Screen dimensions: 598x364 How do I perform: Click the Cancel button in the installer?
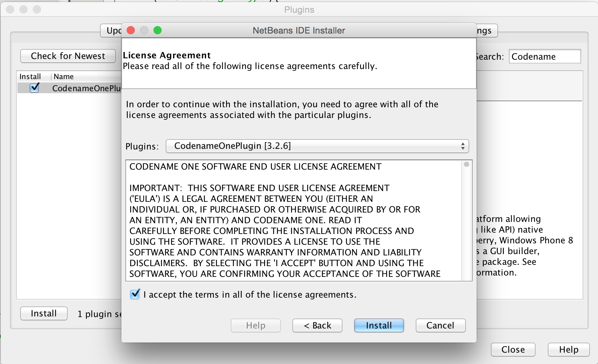pos(440,325)
